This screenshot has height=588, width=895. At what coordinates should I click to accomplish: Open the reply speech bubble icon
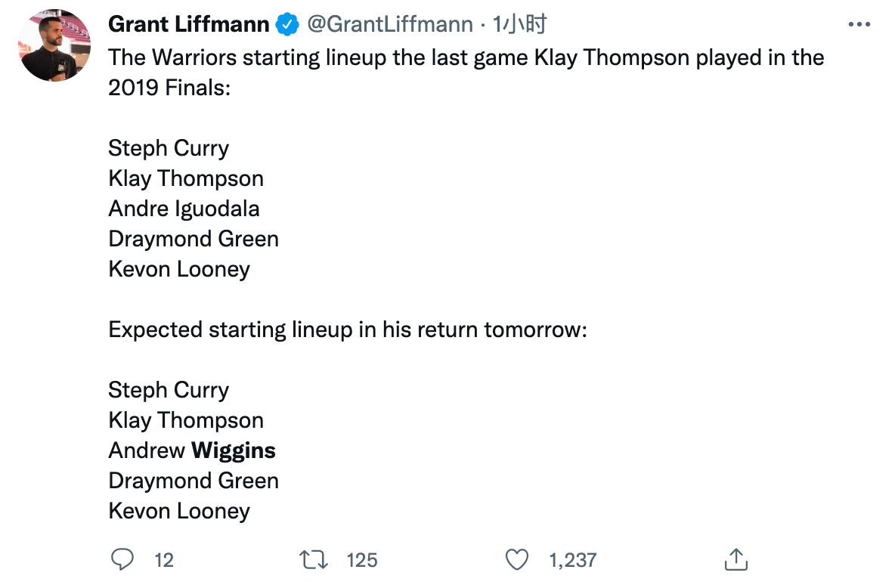click(x=122, y=560)
